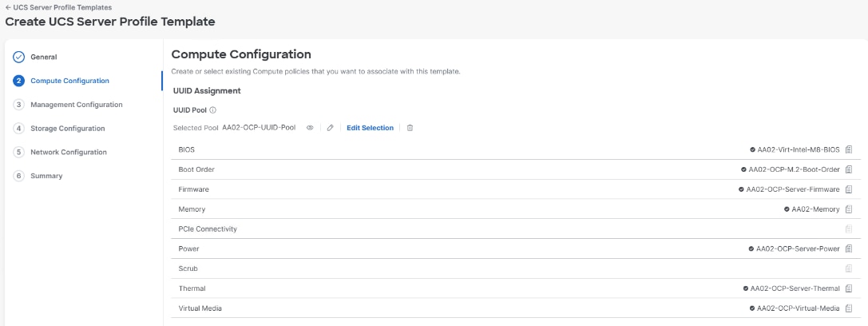Select policy icon in the Firmware row
The width and height of the screenshot is (868, 326).
point(849,189)
